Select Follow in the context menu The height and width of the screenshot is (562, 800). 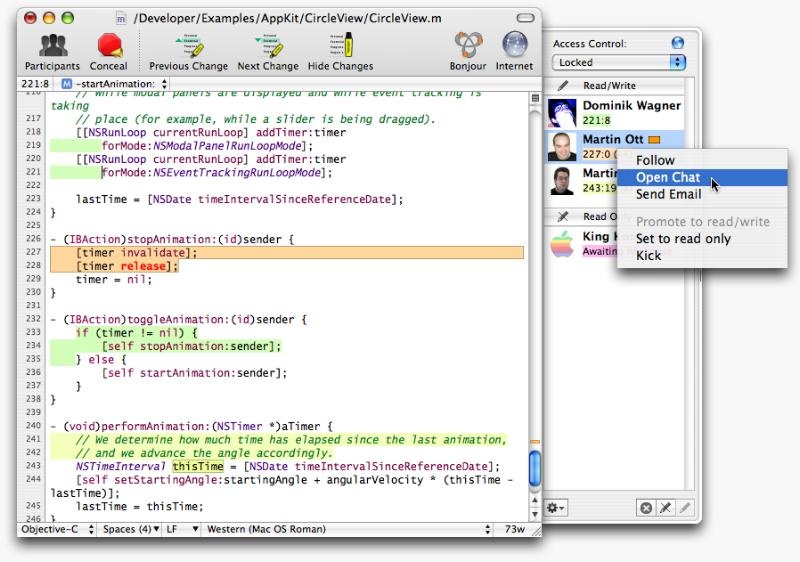[655, 160]
